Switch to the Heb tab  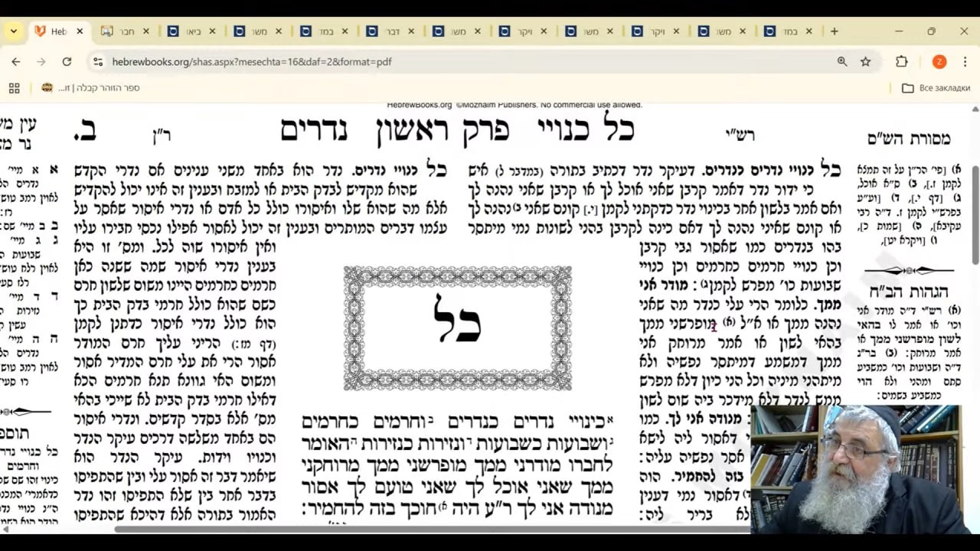tap(58, 31)
